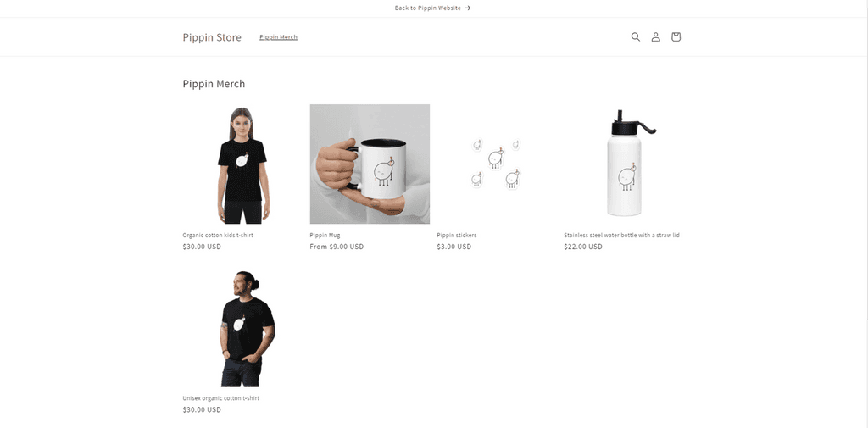The width and height of the screenshot is (868, 428).
Task: Open the Unisex t-shirt model photo
Action: 242,327
